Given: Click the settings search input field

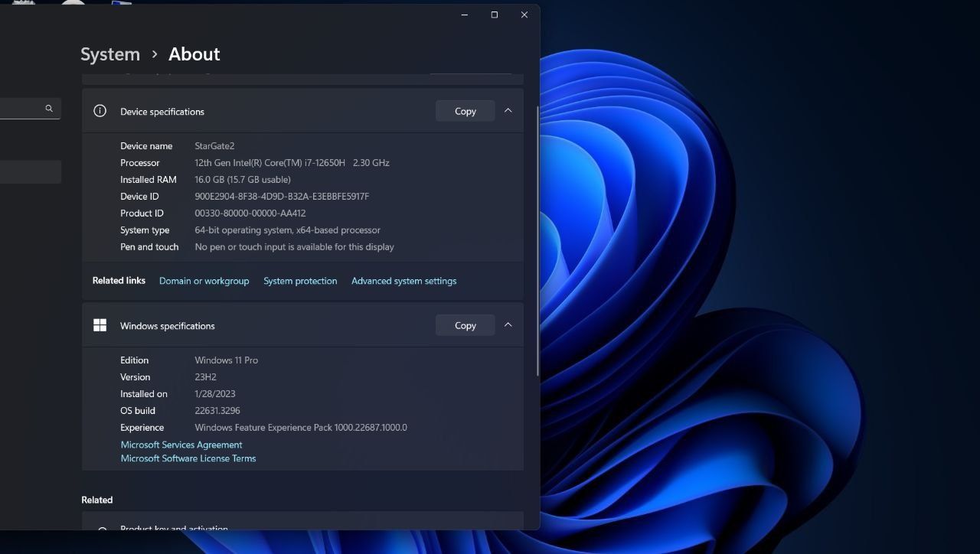Looking at the screenshot, I should pyautogui.click(x=29, y=109).
